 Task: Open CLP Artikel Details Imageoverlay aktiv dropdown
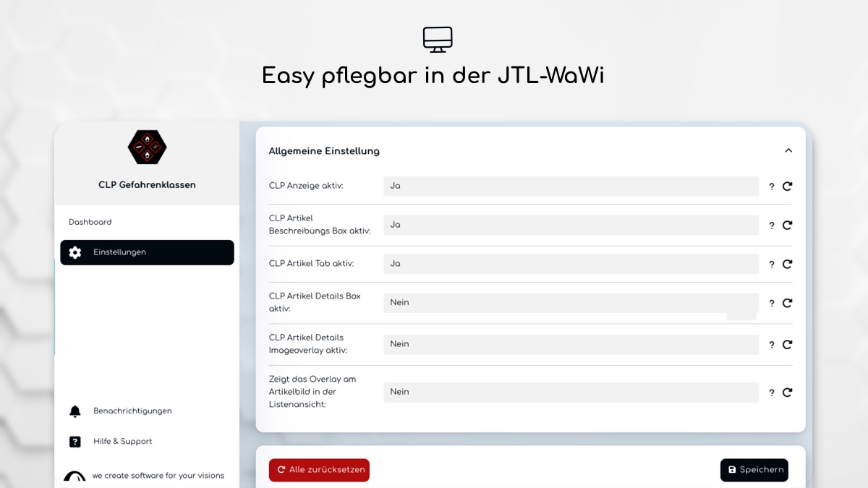[571, 344]
